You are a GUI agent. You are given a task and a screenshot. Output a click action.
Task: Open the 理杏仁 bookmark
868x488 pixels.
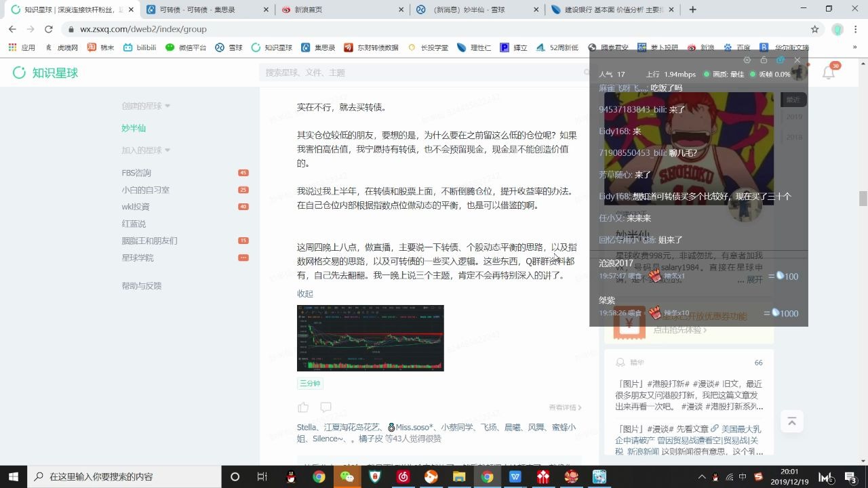[x=474, y=47]
